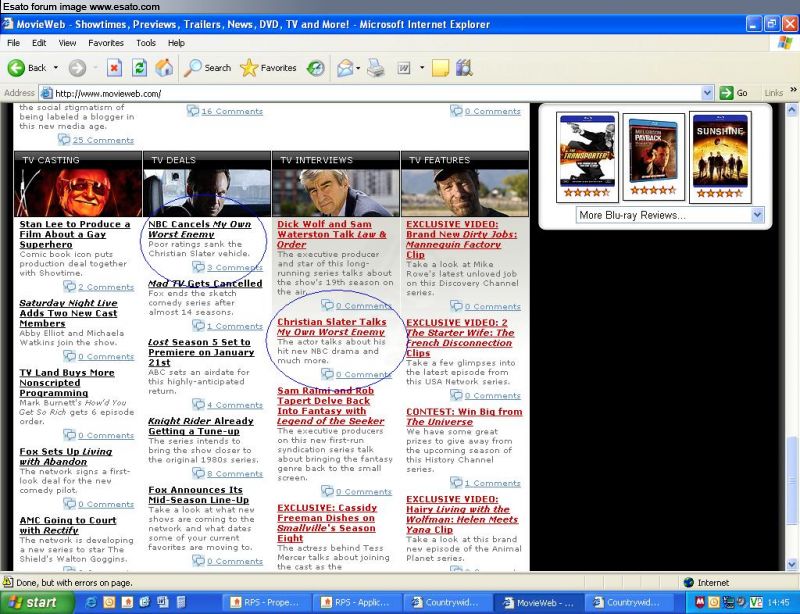Click the Mail envelope icon
800x614 pixels.
345,68
